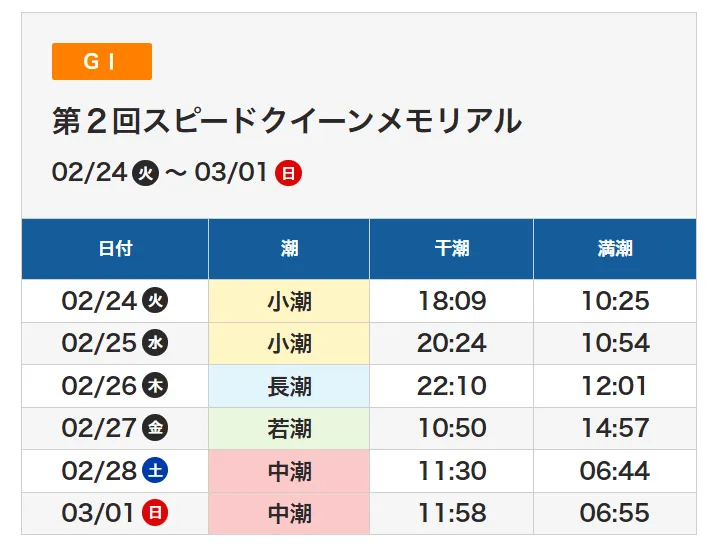Click the Tuesday icon in the 02/24 row
This screenshot has width=715, height=547.
tap(155, 300)
